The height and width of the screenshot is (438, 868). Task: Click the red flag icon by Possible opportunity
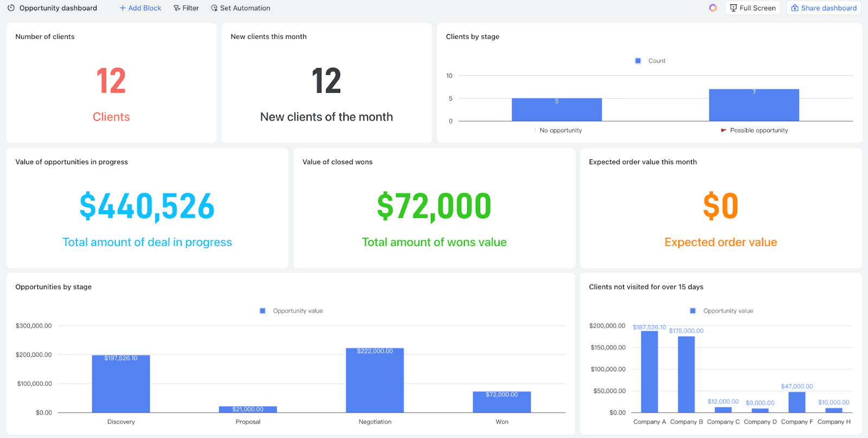[724, 130]
